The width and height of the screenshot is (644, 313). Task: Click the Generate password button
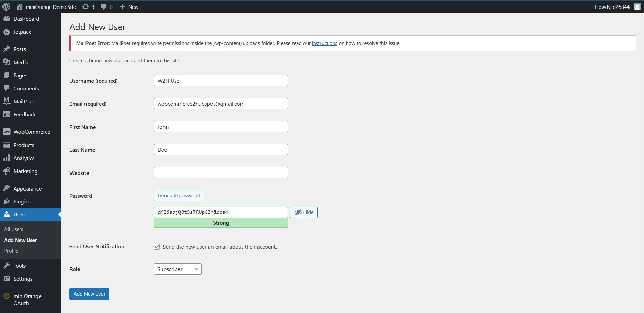pos(179,195)
